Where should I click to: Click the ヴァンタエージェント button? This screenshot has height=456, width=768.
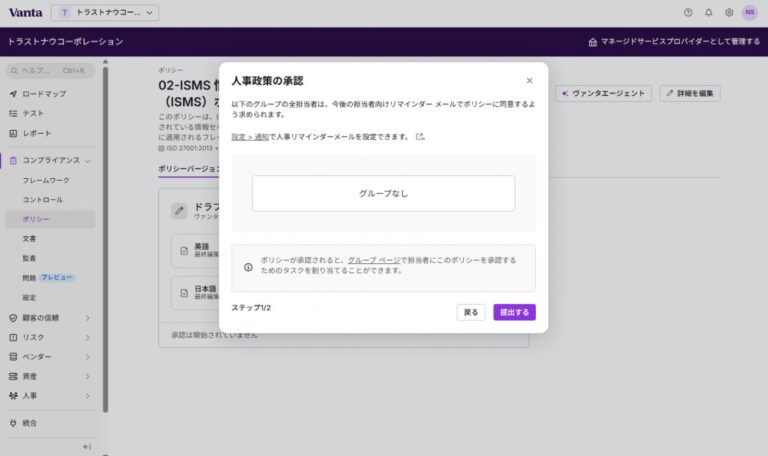click(603, 94)
